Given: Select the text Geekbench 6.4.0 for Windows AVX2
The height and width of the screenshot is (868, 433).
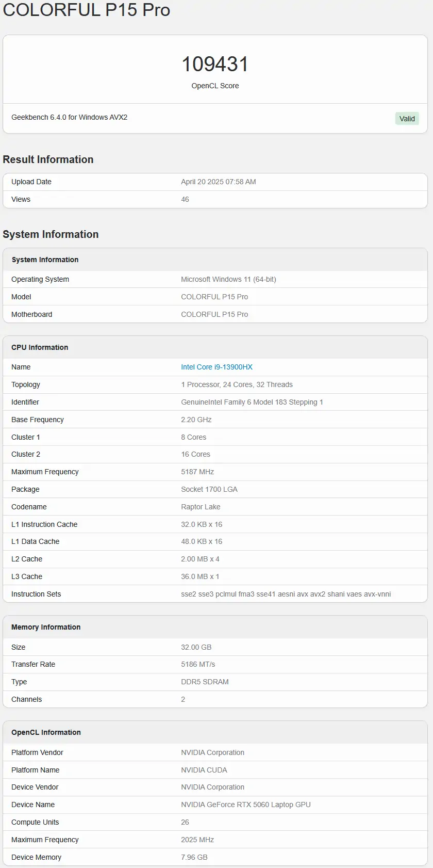Looking at the screenshot, I should (x=69, y=117).
